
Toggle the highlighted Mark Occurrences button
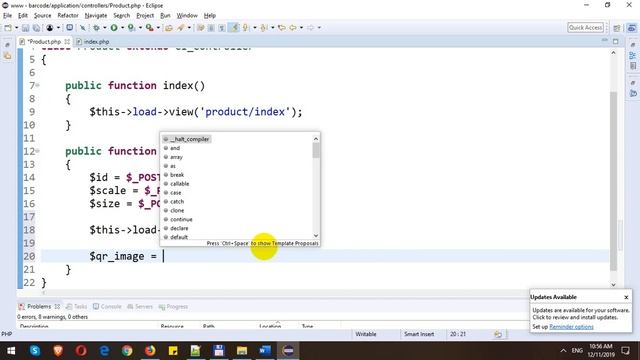[234, 28]
